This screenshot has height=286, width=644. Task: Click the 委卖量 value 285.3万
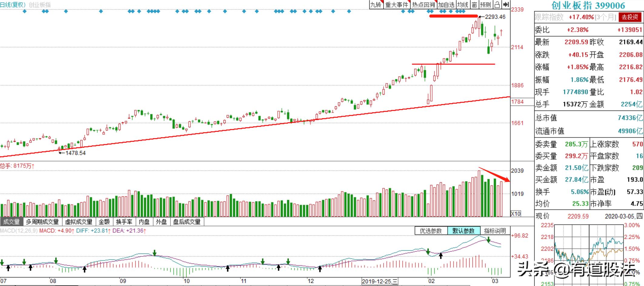(576, 144)
